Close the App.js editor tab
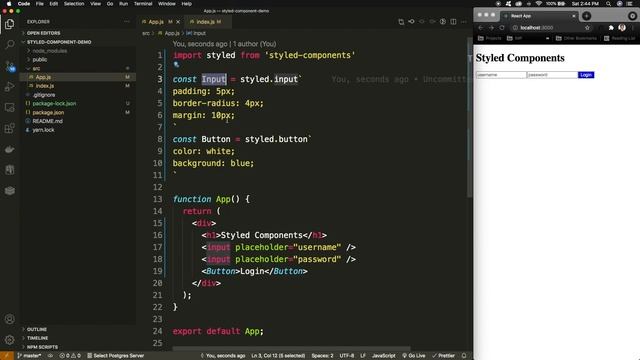 pos(178,22)
